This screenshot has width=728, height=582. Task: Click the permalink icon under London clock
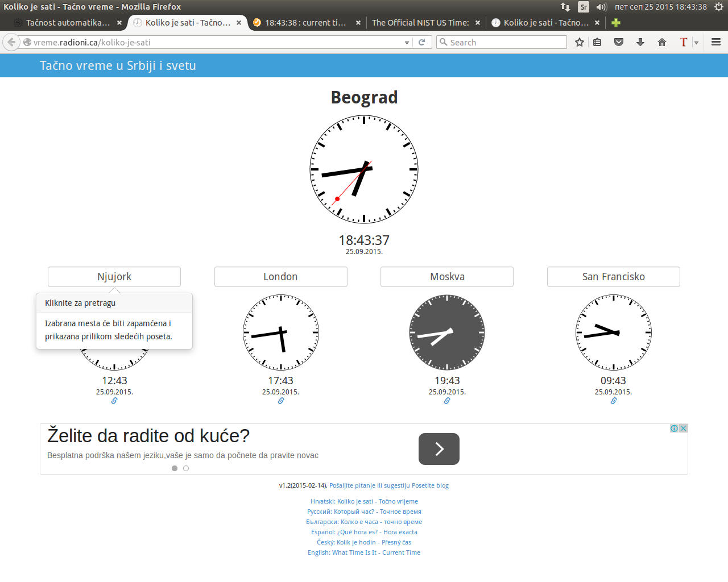coord(281,401)
